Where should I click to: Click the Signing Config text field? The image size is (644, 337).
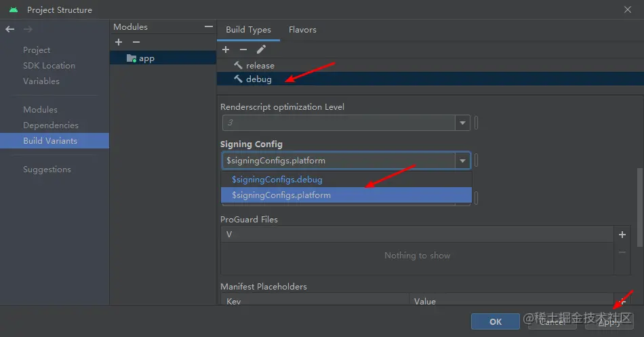[339, 161]
